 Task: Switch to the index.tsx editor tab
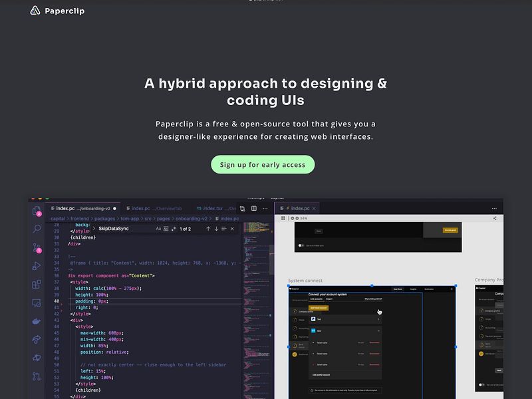coord(215,208)
